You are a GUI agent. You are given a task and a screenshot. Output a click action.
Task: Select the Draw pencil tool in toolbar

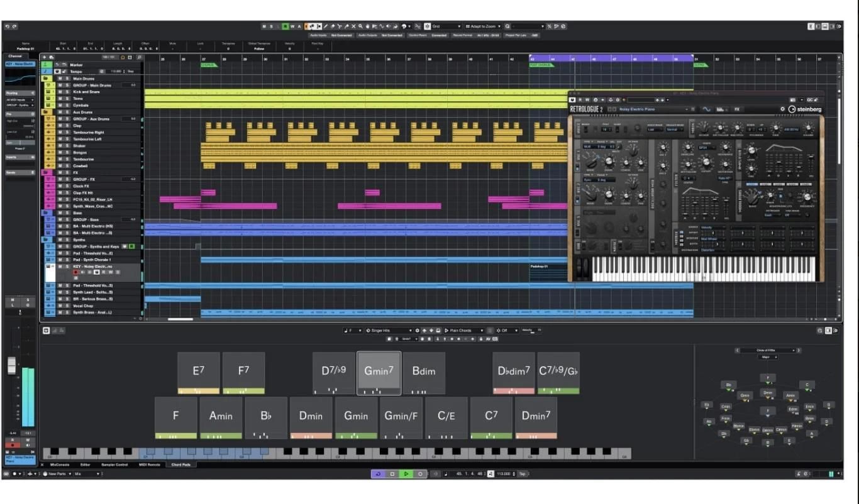click(325, 26)
